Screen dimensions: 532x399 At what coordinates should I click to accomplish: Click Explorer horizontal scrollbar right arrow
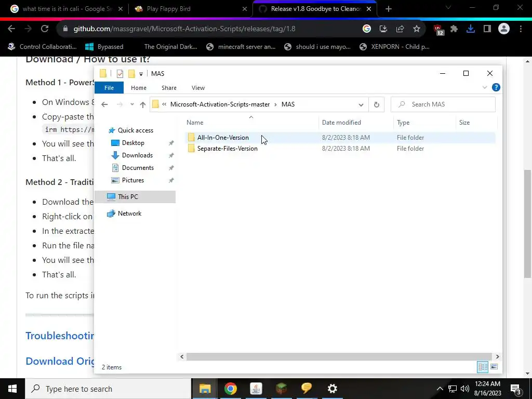(x=497, y=356)
